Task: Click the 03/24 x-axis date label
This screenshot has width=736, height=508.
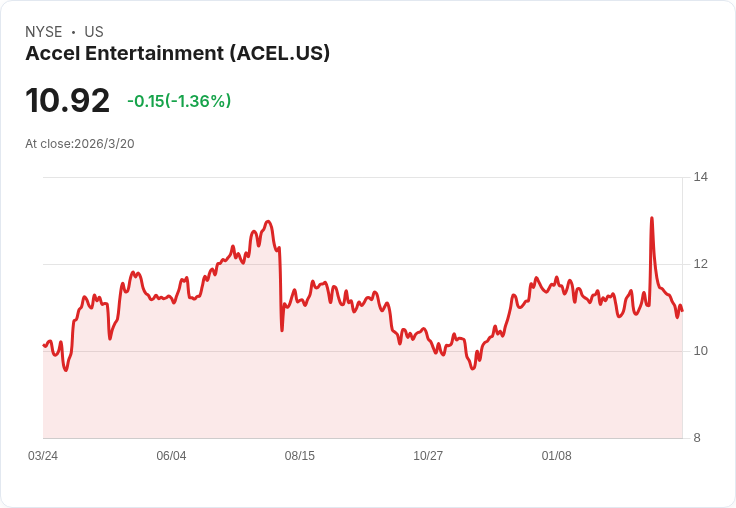Action: click(43, 455)
